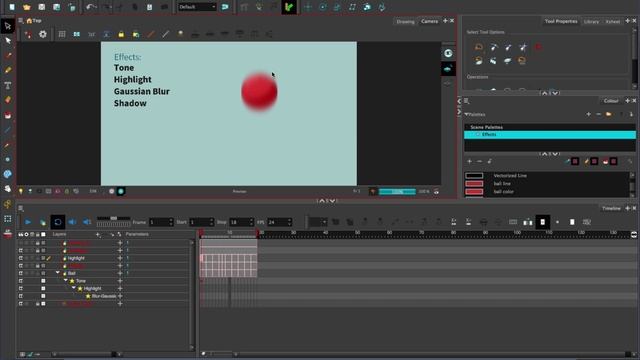Collapse the Highlight effect under Tone

[74, 288]
